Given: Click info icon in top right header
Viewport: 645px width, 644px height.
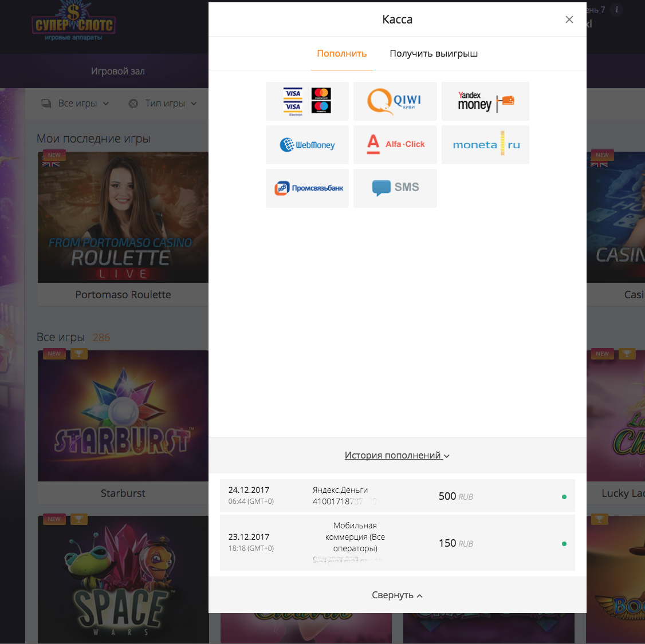Looking at the screenshot, I should 616,10.
